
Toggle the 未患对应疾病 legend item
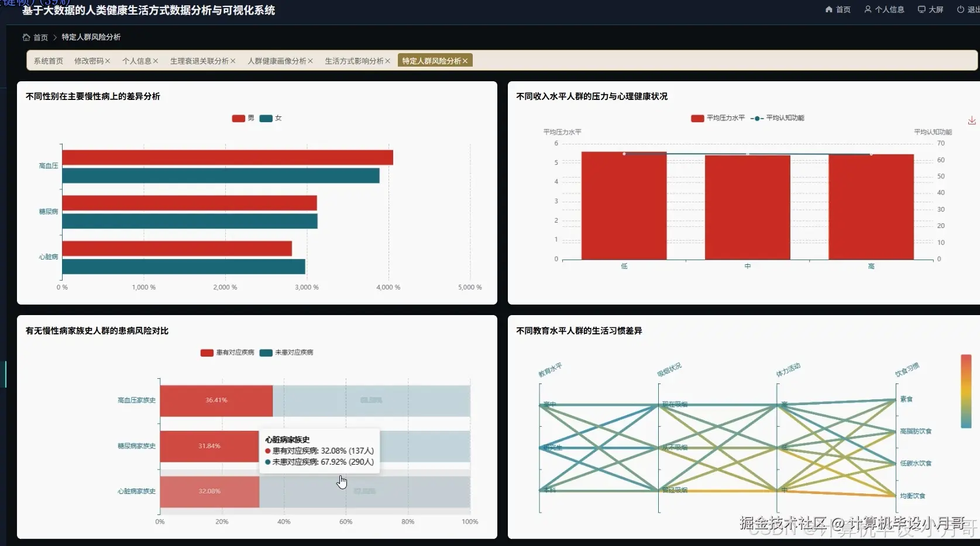[x=286, y=353]
